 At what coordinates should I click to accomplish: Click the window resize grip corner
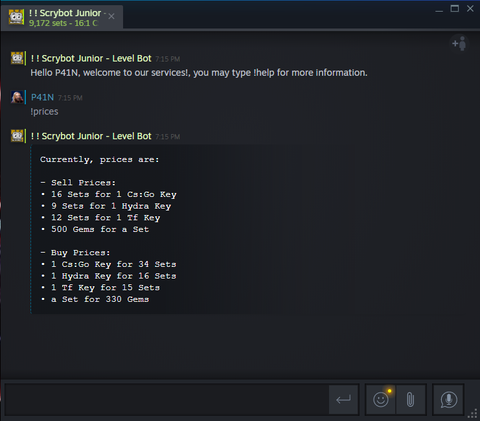(473, 414)
